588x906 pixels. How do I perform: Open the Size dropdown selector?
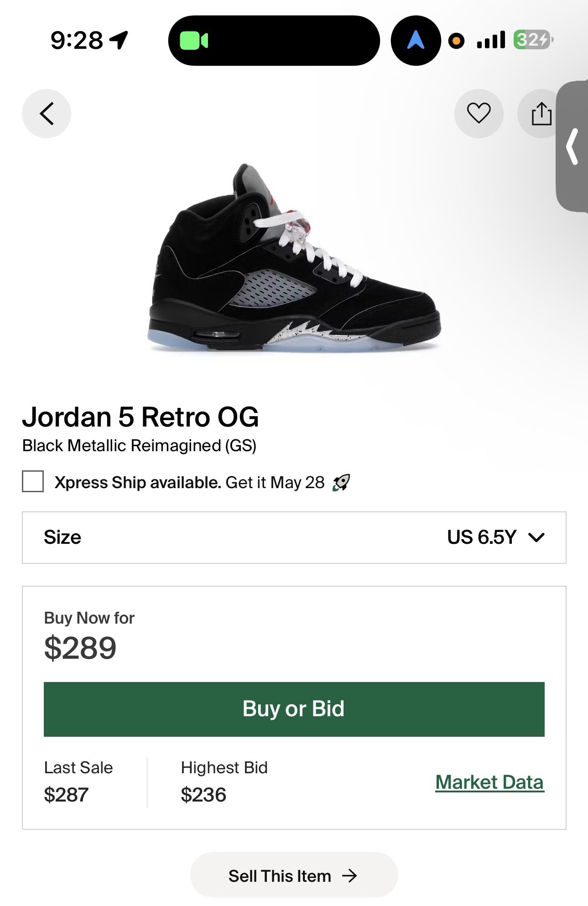point(294,537)
